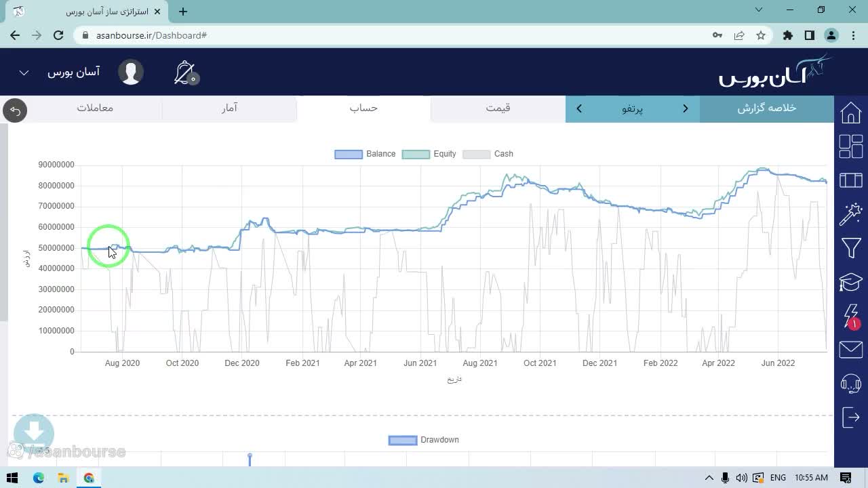Click the خلاصه گزارش button

pyautogui.click(x=766, y=108)
